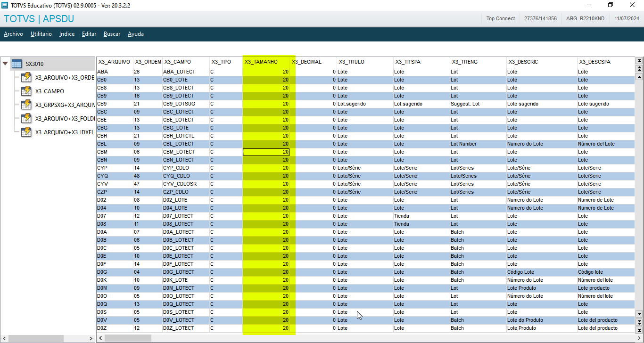Collapse the SX3010 tree node

point(5,64)
